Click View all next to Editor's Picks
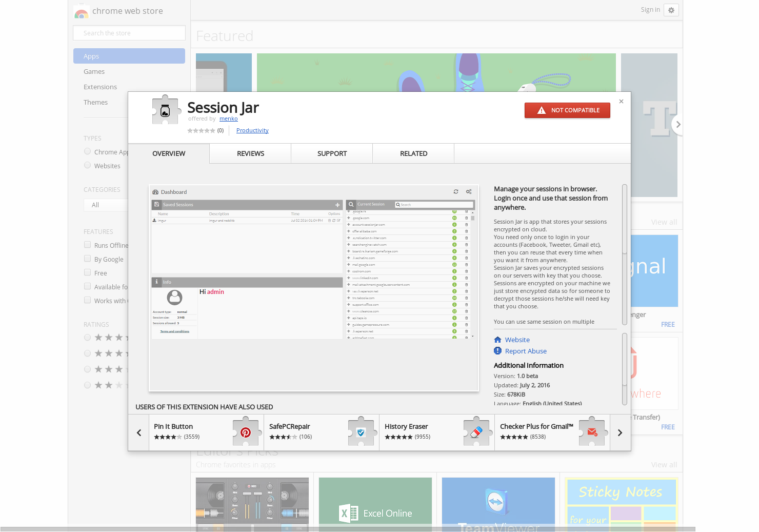The width and height of the screenshot is (759, 532). (x=664, y=465)
